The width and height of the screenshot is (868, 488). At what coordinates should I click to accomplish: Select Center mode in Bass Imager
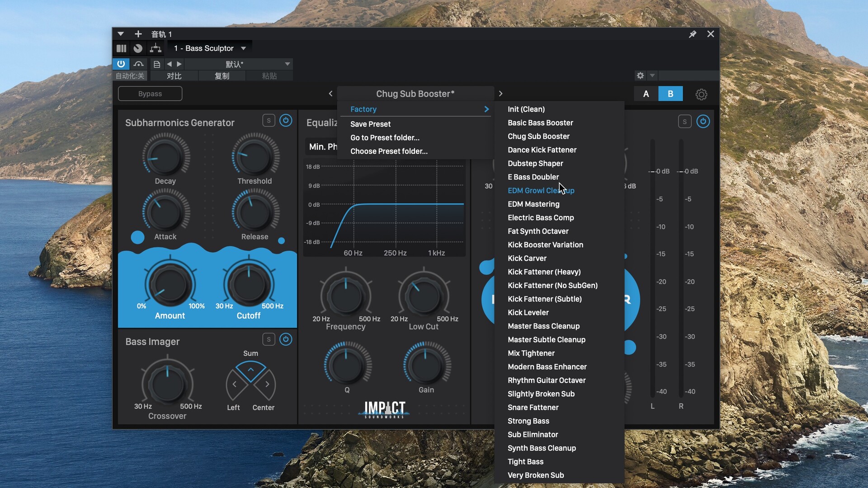tap(266, 385)
